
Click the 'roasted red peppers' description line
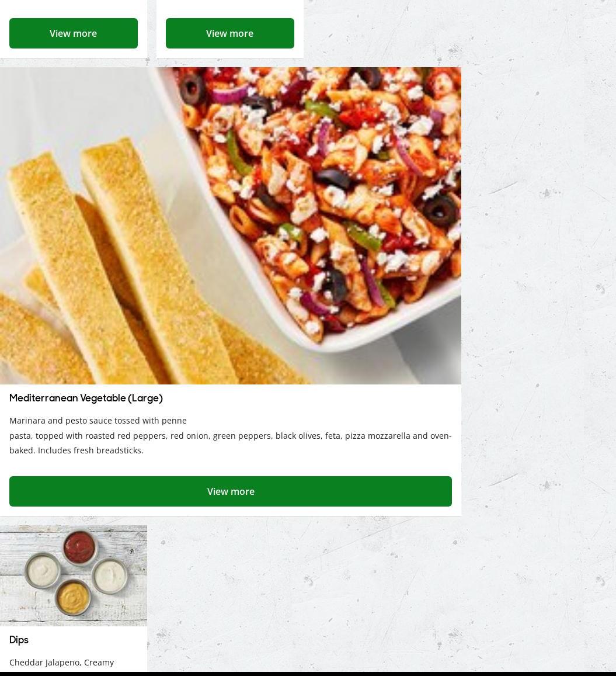click(x=231, y=435)
